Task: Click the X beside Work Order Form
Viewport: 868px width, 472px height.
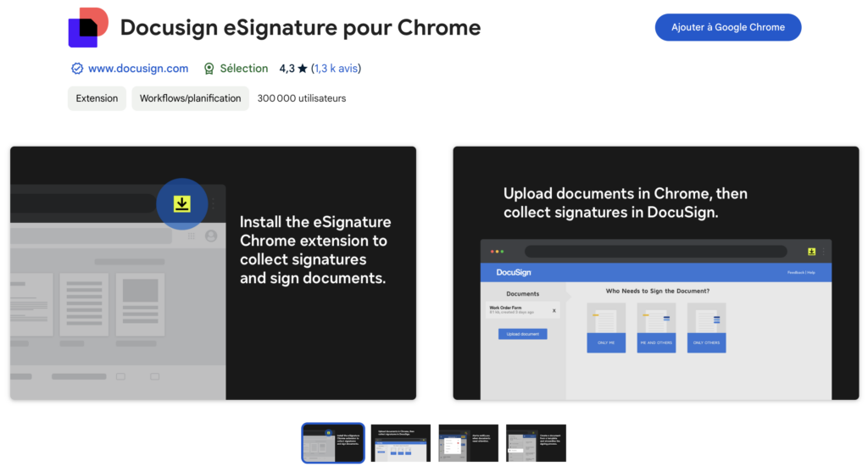Action: coord(554,311)
